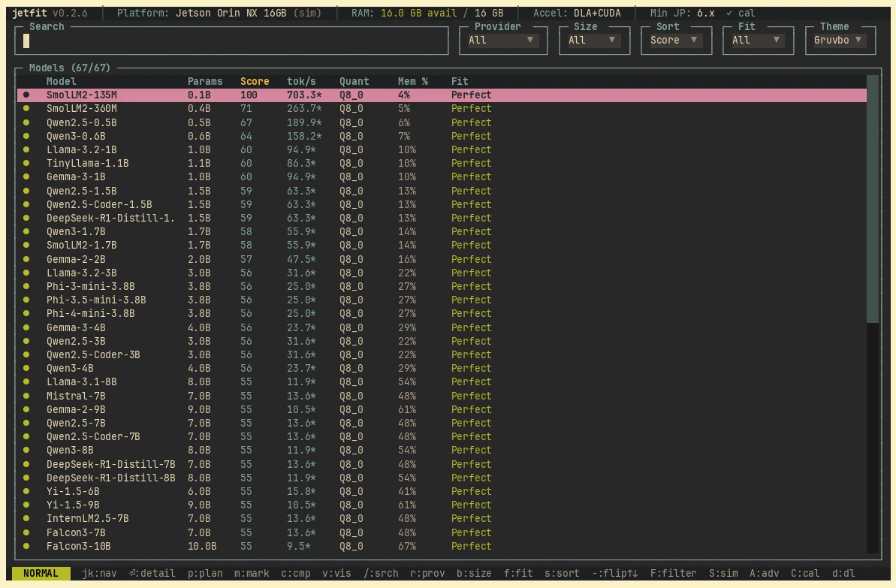
Task: Click the Quant column header
Action: (x=354, y=81)
